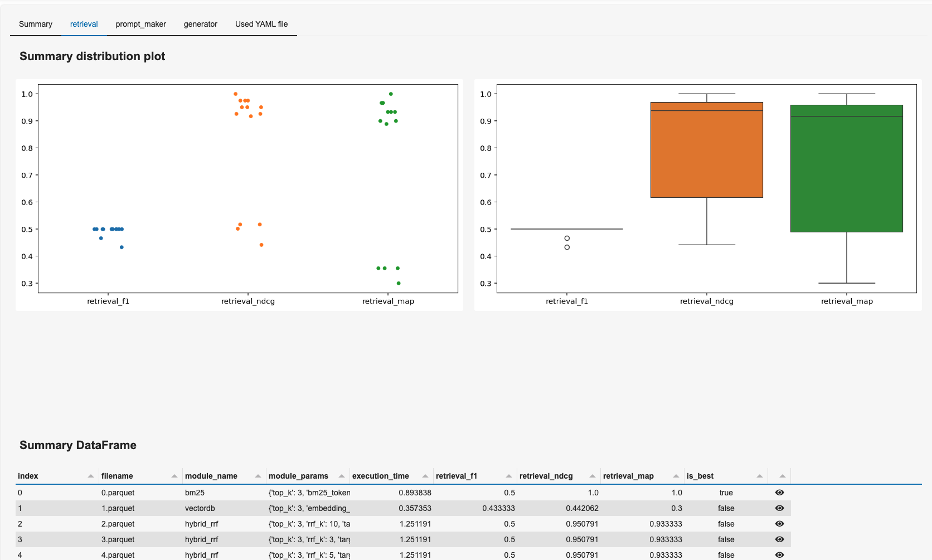
Task: Toggle the eye icon for 3.parquet row
Action: coord(779,539)
